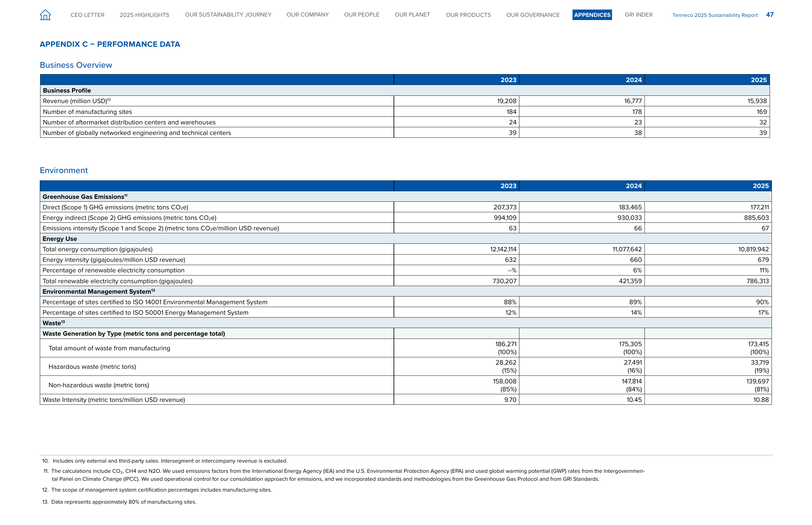Viewport: 812px width, 525px height.
Task: Select the Business Overview heading
Action: pos(76,65)
